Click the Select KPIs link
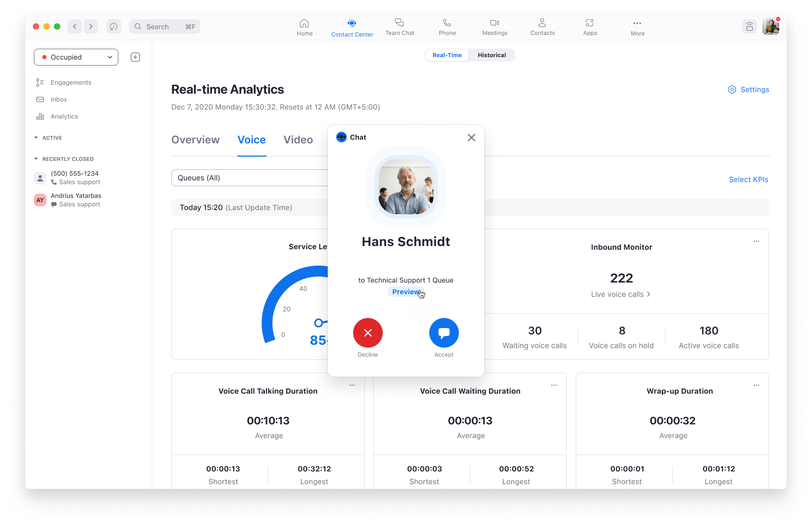Screen dimensions: 812x527 (748, 179)
